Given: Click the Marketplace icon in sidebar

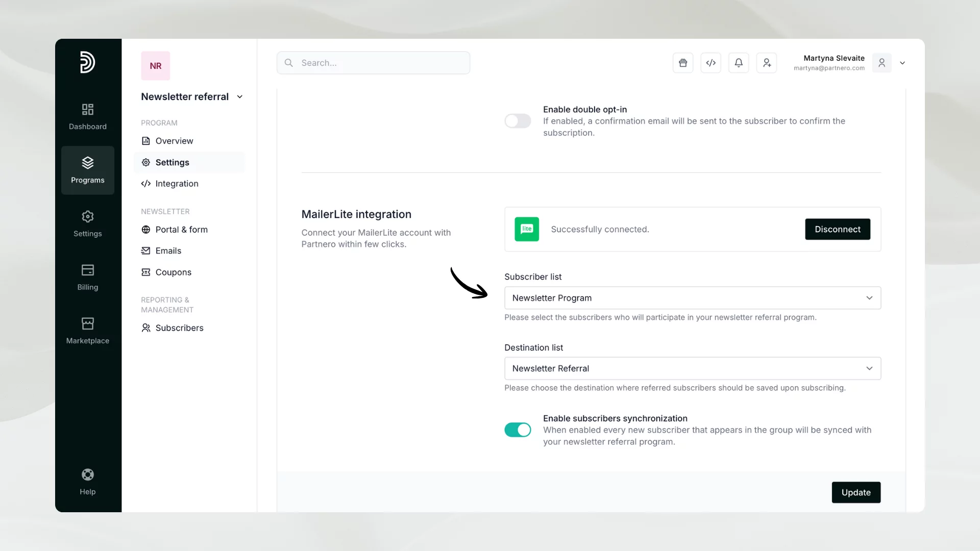Looking at the screenshot, I should [87, 331].
